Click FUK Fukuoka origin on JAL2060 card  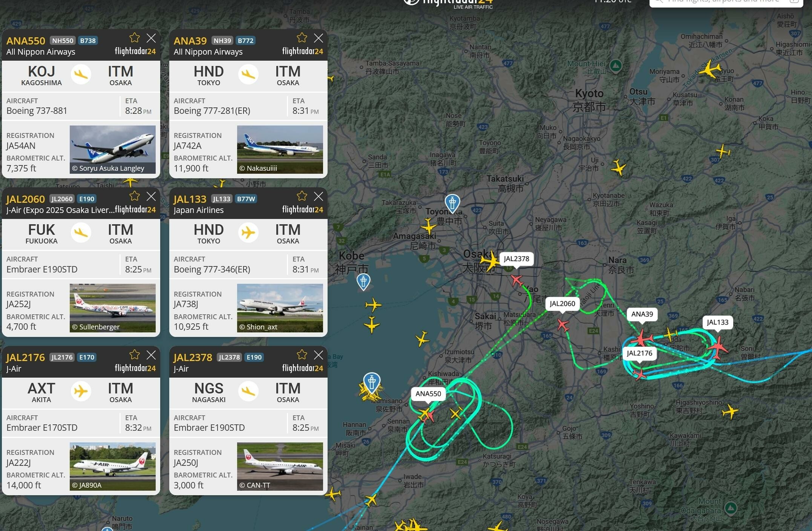pyautogui.click(x=41, y=234)
